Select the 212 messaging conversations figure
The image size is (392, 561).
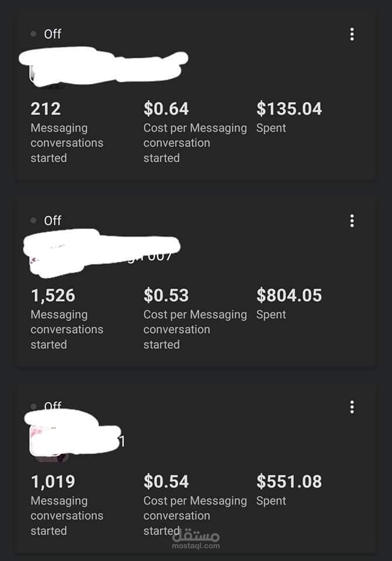[46, 109]
